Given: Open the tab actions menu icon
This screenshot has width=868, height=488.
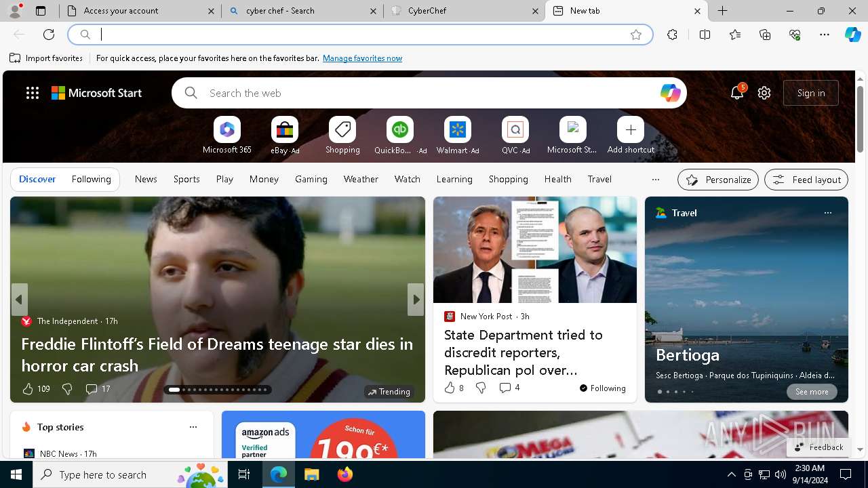Looking at the screenshot, I should [41, 11].
